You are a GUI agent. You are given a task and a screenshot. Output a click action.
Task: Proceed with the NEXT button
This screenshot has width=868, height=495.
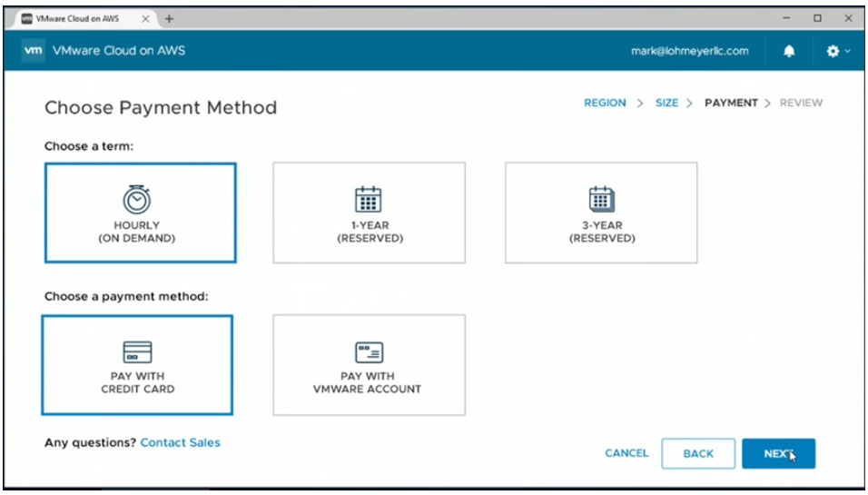778,453
